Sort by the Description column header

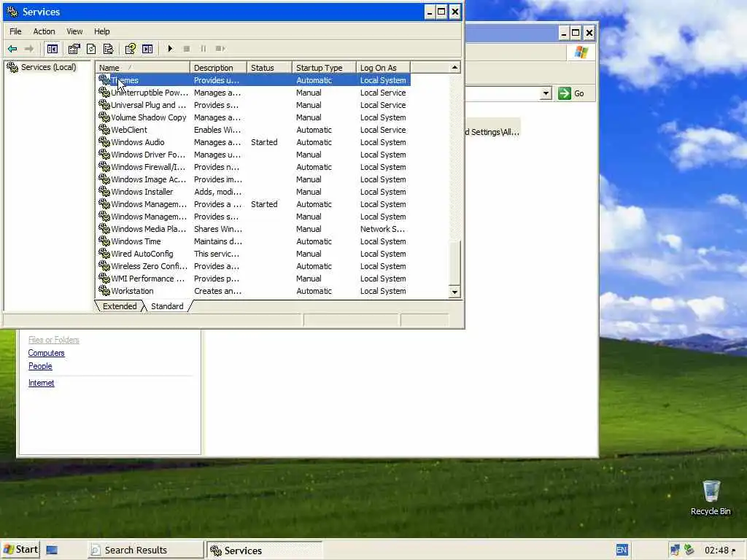click(218, 68)
